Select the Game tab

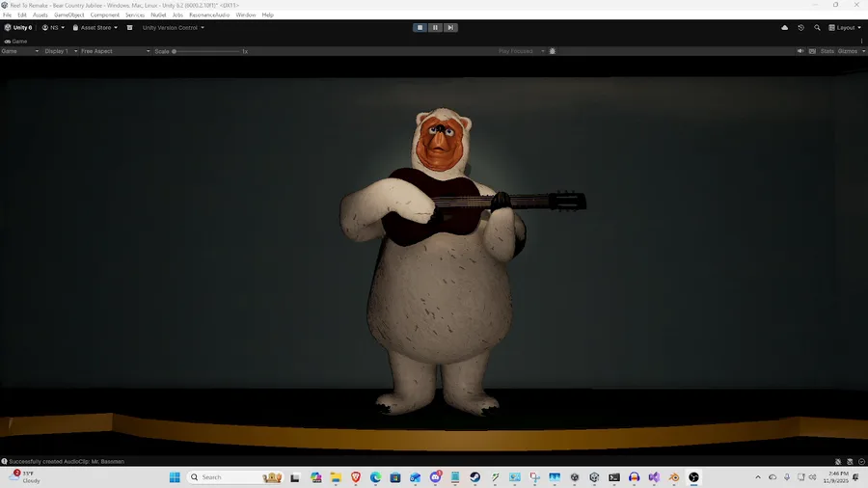pyautogui.click(x=15, y=41)
